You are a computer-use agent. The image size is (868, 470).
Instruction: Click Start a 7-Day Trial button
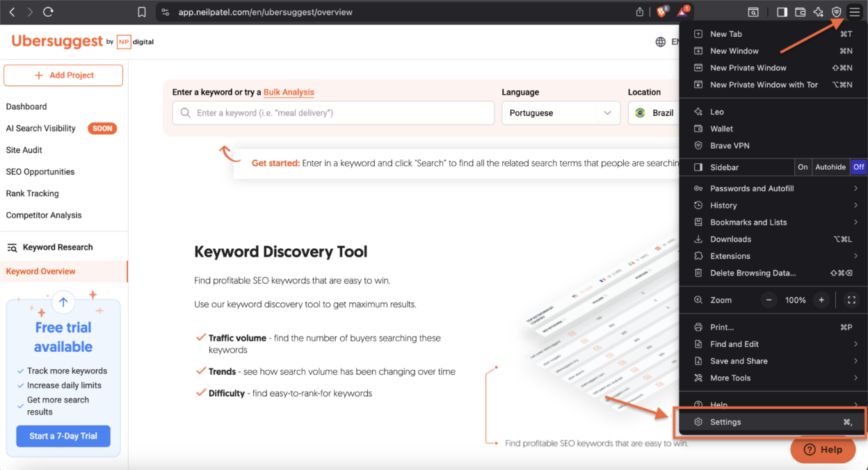coord(63,436)
